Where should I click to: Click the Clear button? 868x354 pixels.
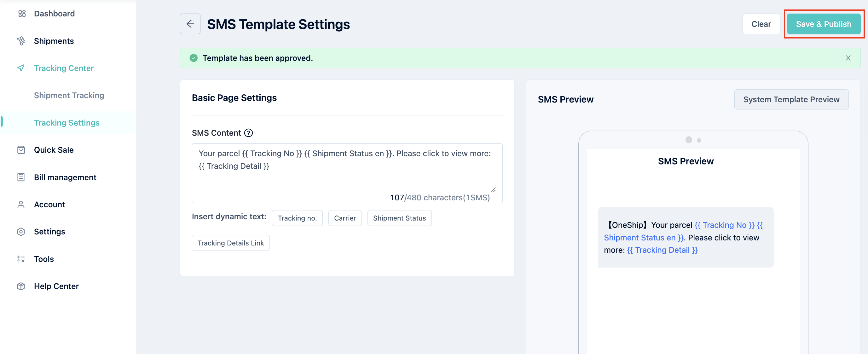tap(761, 24)
